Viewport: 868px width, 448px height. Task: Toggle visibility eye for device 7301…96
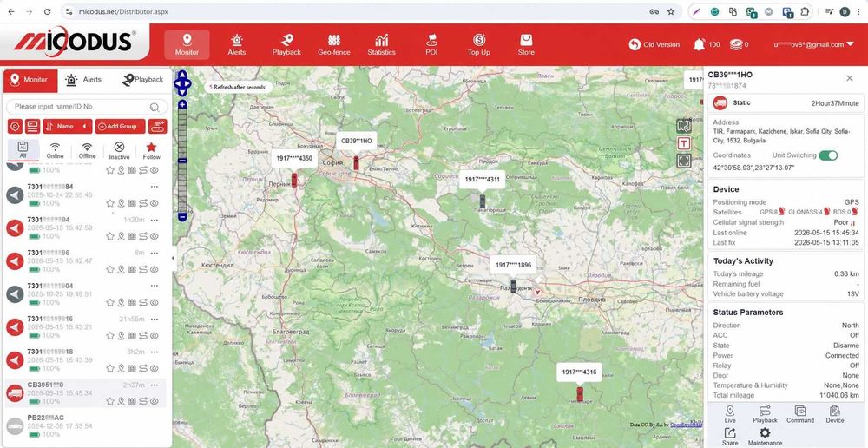155,270
